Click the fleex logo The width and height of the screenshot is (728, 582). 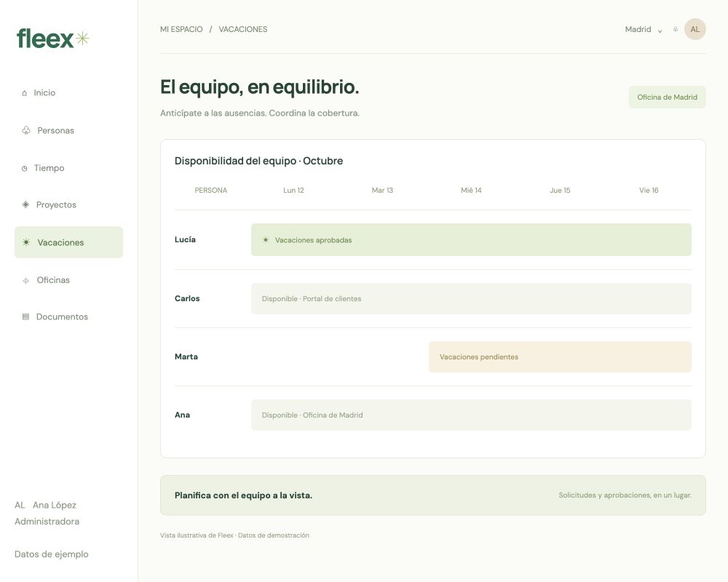pyautogui.click(x=52, y=39)
